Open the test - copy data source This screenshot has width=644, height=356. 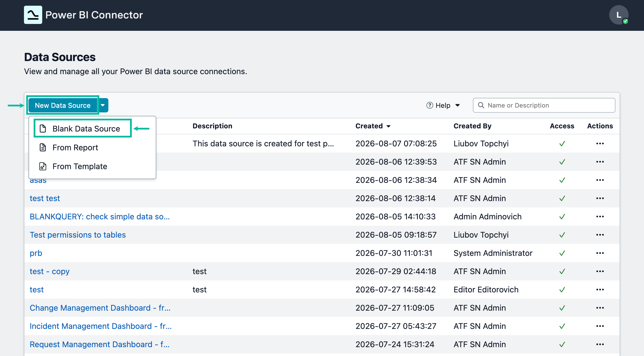50,271
